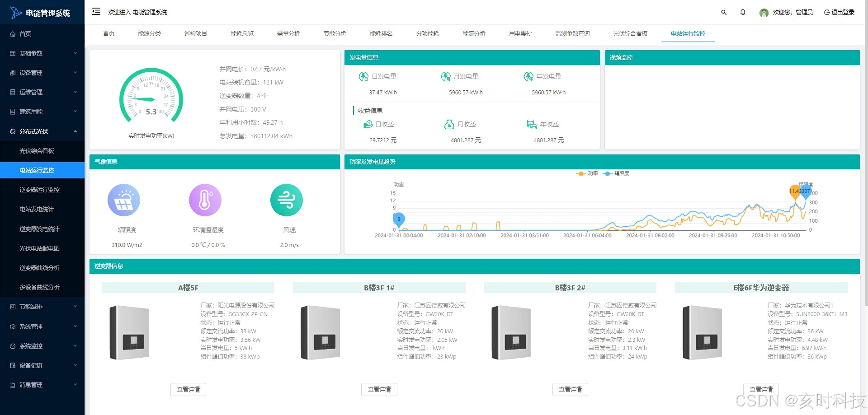The width and height of the screenshot is (868, 415).
Task: Click the page vertical scrollbar
Action: pyautogui.click(x=865, y=154)
